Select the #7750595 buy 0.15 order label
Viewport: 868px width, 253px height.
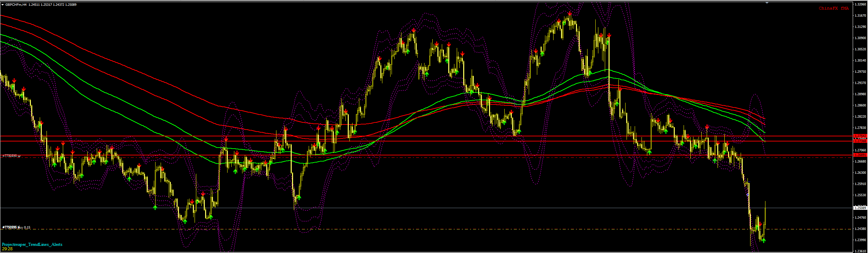coord(16,227)
